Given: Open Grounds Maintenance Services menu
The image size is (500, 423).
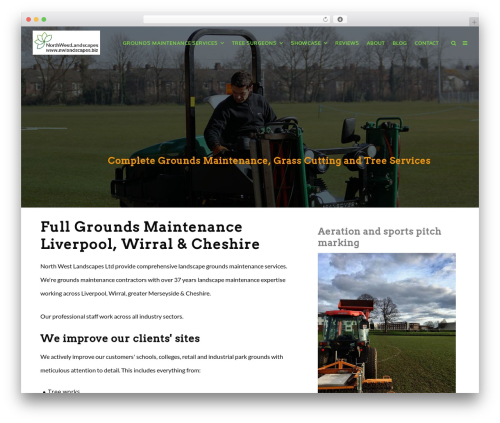Looking at the screenshot, I should [x=170, y=43].
